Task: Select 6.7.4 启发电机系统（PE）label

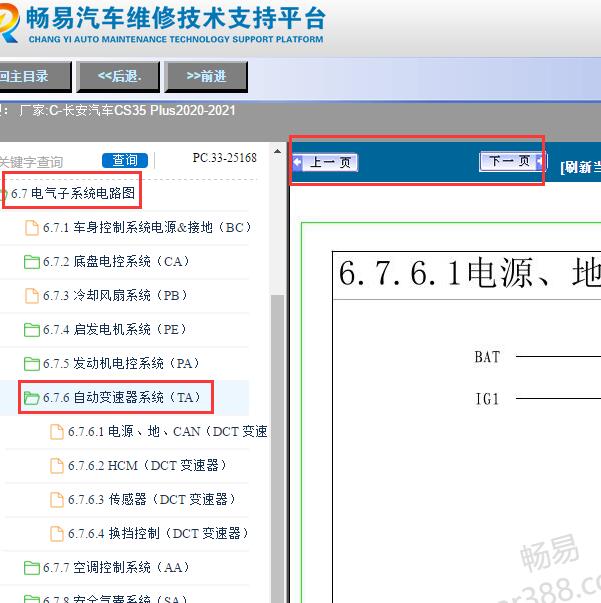Action: tap(115, 330)
